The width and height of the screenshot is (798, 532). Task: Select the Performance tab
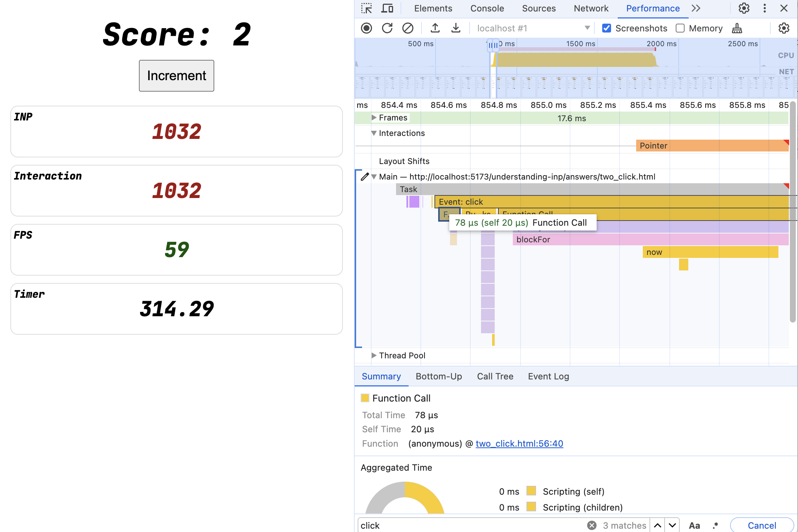pos(652,8)
